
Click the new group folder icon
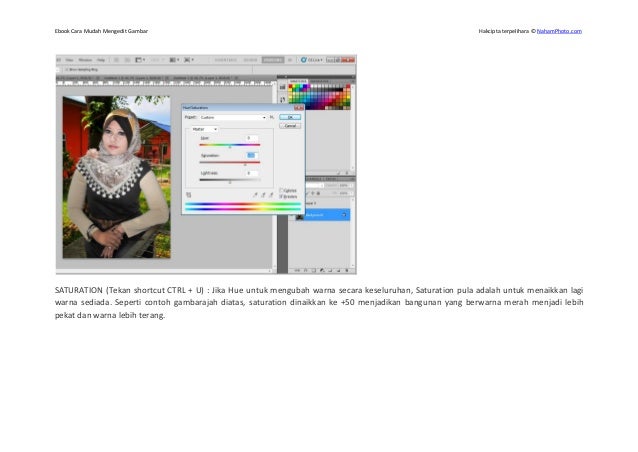[x=330, y=270]
